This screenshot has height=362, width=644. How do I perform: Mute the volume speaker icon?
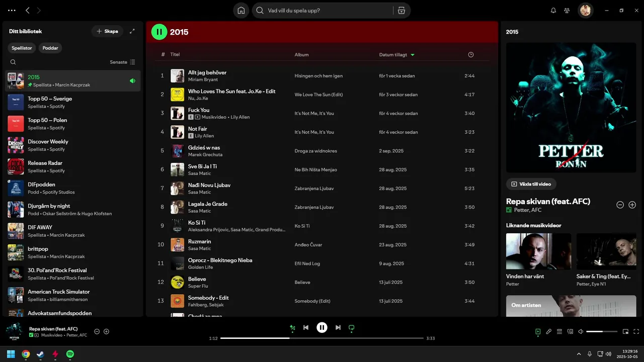pos(581,331)
